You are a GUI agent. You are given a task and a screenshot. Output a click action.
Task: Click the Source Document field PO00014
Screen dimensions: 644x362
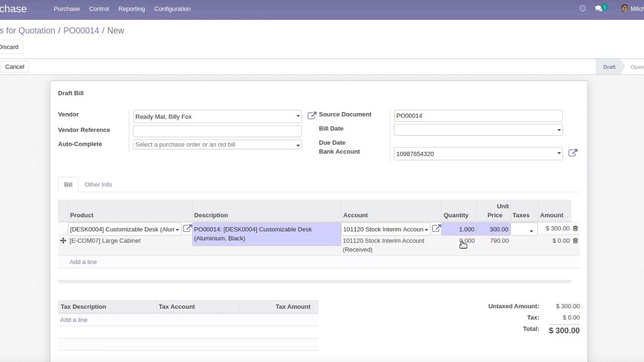click(478, 116)
